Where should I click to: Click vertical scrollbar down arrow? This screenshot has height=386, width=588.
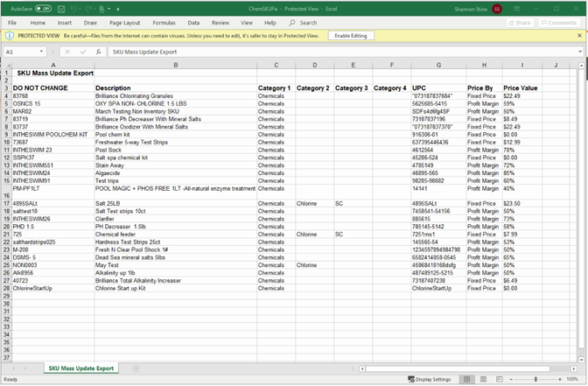pos(581,360)
